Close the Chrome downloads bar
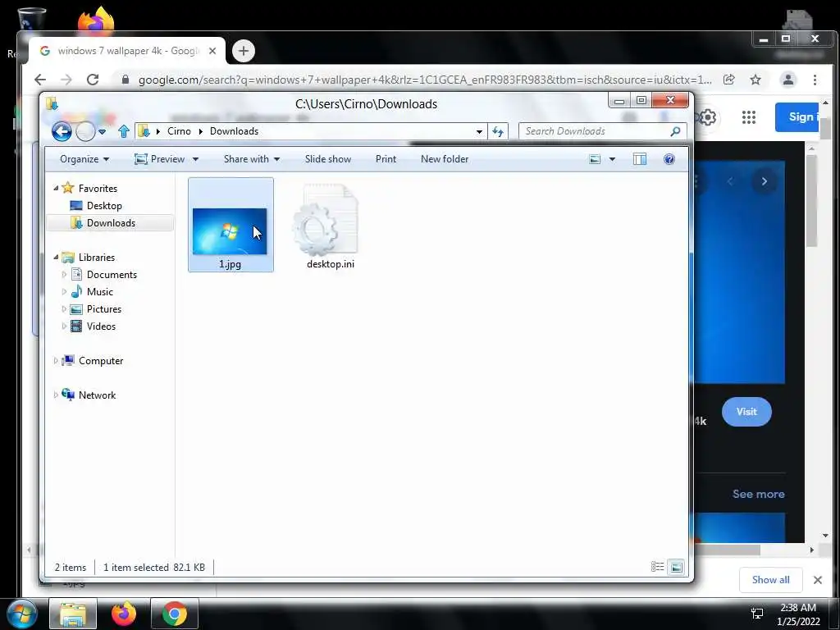840x630 pixels. pos(818,580)
